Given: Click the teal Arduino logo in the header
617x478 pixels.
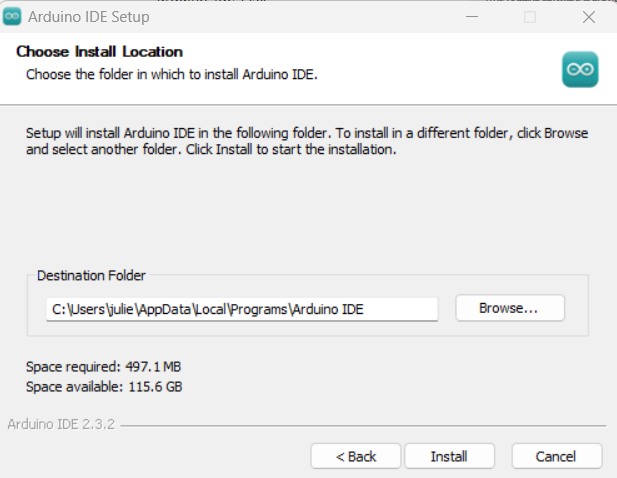Looking at the screenshot, I should coord(580,69).
